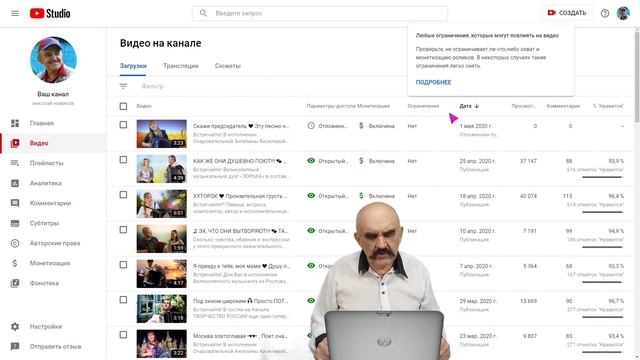Click scheduled clock icon for Скажи председатель

coord(311,126)
